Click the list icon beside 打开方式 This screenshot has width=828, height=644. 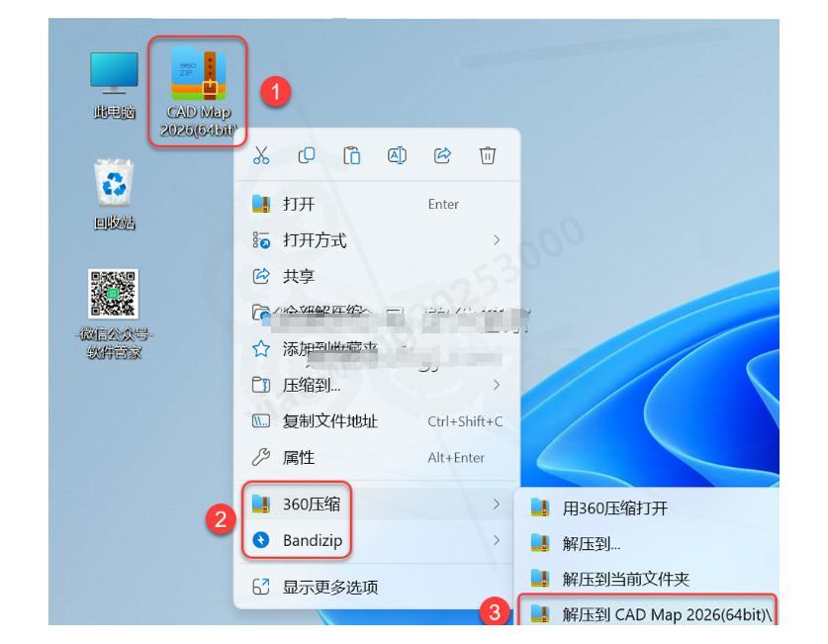[x=261, y=240]
